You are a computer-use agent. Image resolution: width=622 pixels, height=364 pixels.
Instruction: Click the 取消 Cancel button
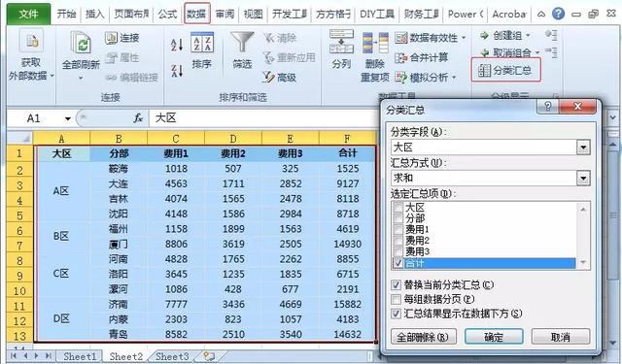point(561,337)
